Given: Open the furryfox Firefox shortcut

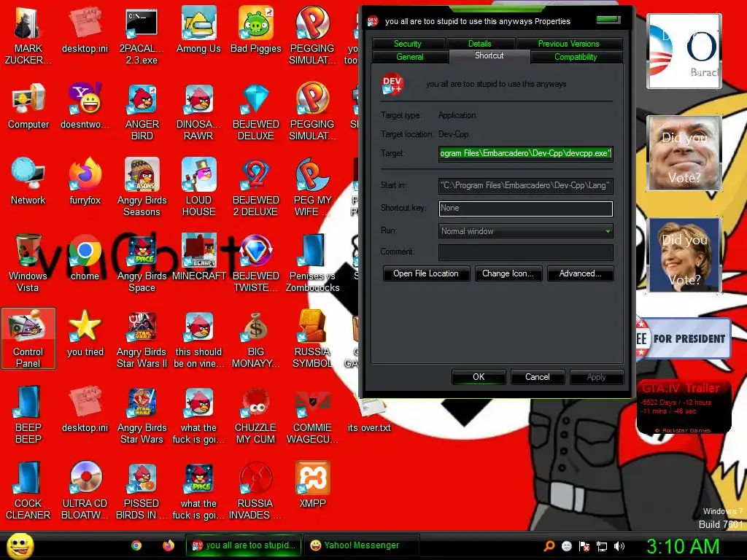Looking at the screenshot, I should [85, 182].
